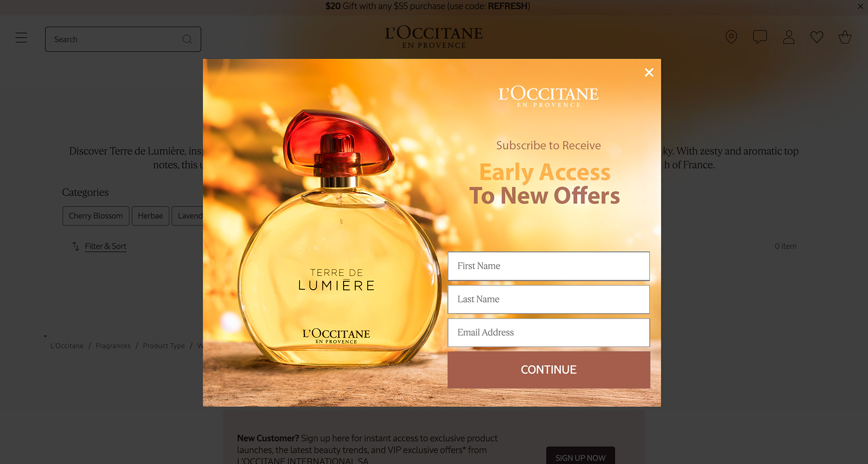The image size is (868, 464).
Task: Click the search magnifier icon
Action: (187, 39)
